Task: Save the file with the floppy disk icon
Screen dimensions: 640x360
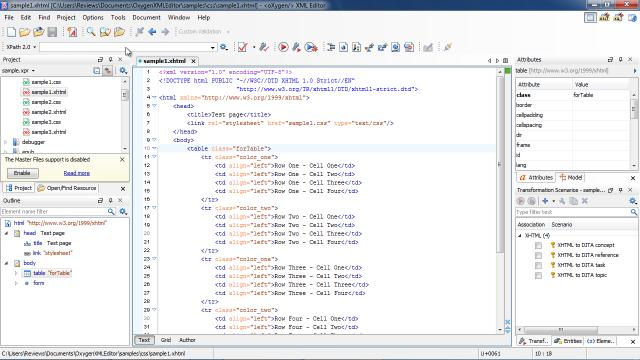Action: pos(52,32)
